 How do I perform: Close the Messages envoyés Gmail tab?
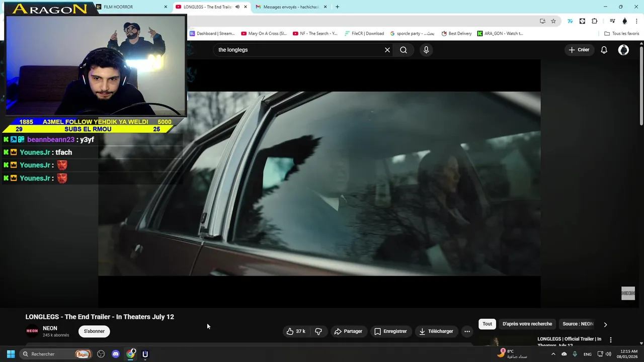pyautogui.click(x=325, y=7)
